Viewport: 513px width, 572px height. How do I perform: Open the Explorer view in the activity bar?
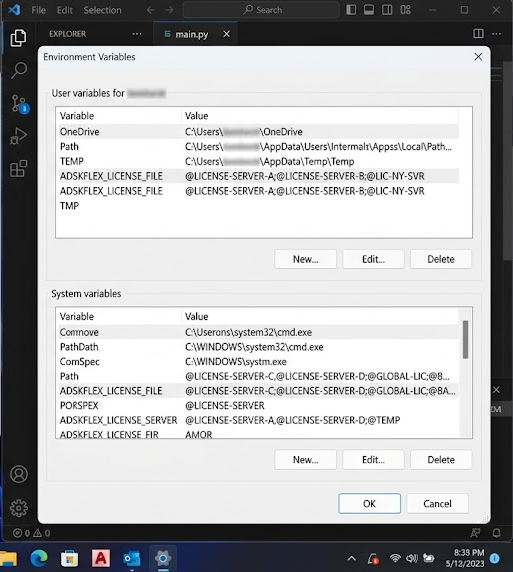point(18,38)
